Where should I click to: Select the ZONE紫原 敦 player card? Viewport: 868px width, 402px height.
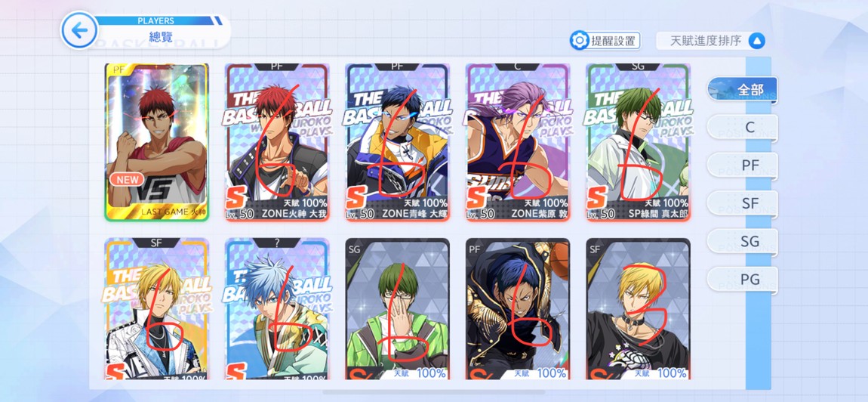518,143
